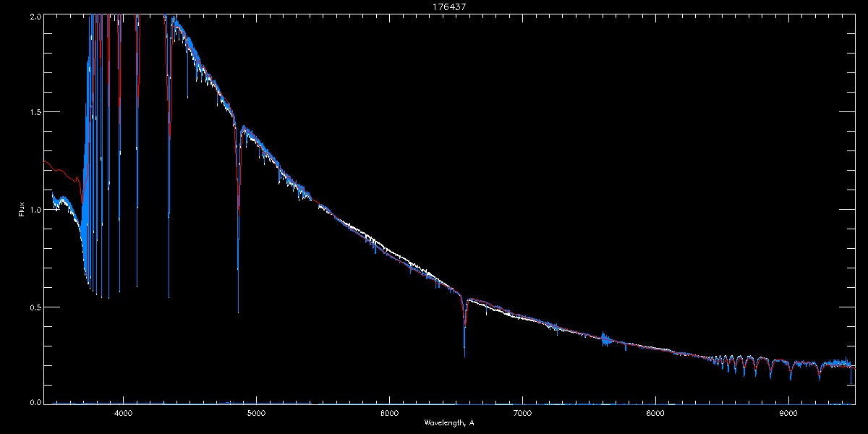This screenshot has width=868, height=434.
Task: Click the red model curve start at far left
Action: pos(46,162)
